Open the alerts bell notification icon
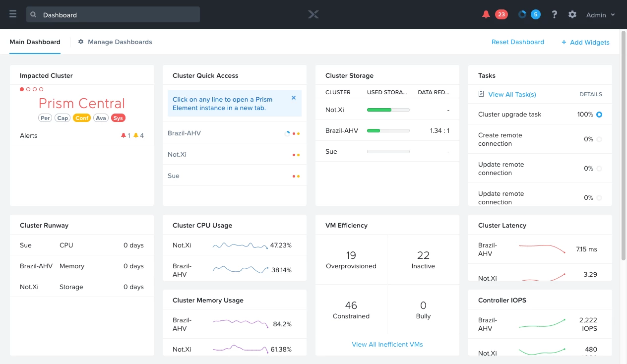The image size is (627, 364). [486, 14]
